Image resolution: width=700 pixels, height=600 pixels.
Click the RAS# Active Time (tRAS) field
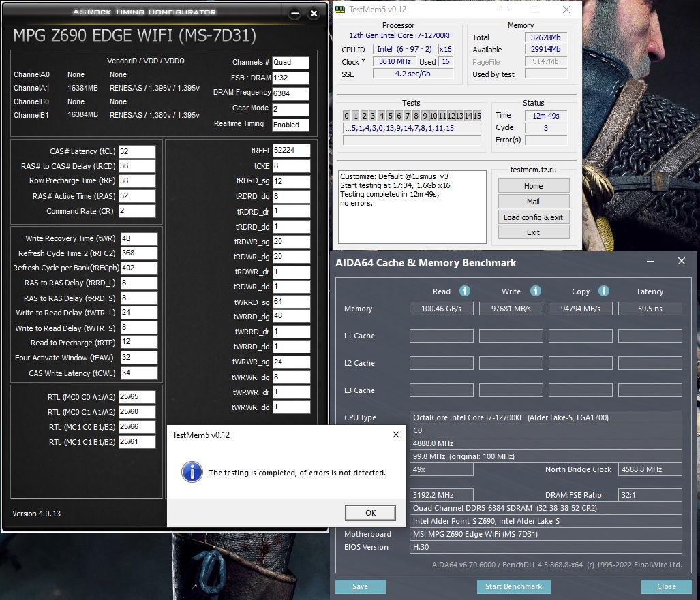pos(137,196)
